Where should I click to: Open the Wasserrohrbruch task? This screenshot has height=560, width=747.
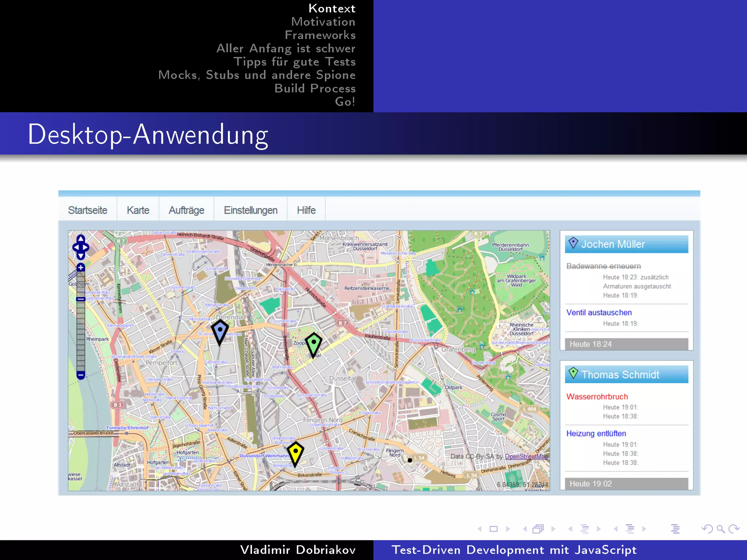pos(597,397)
